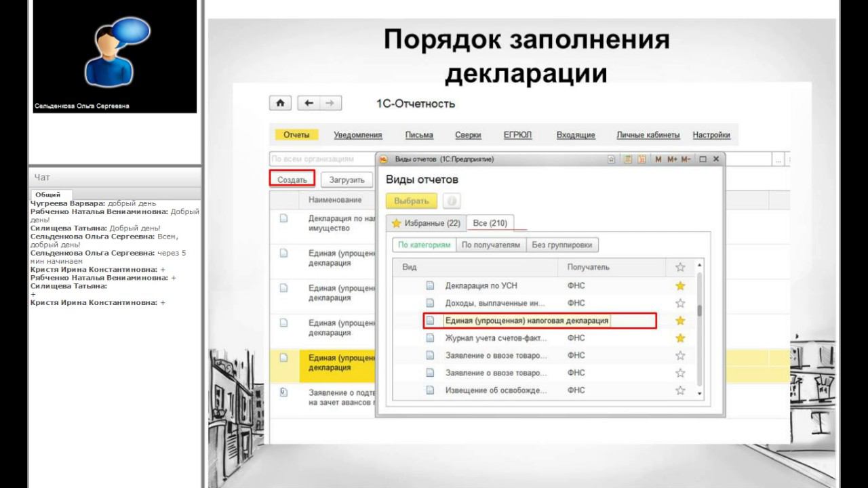Click the M memory button in title bar
The height and width of the screenshot is (488, 868).
pyautogui.click(x=658, y=159)
